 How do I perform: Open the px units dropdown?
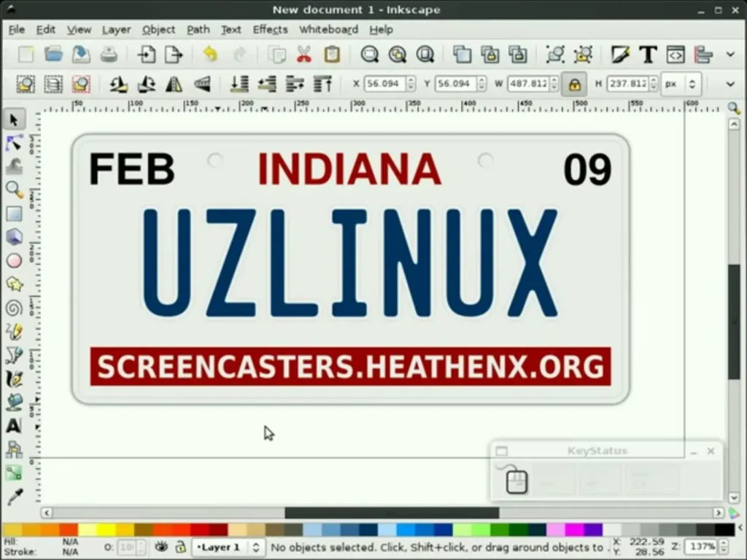[x=681, y=84]
